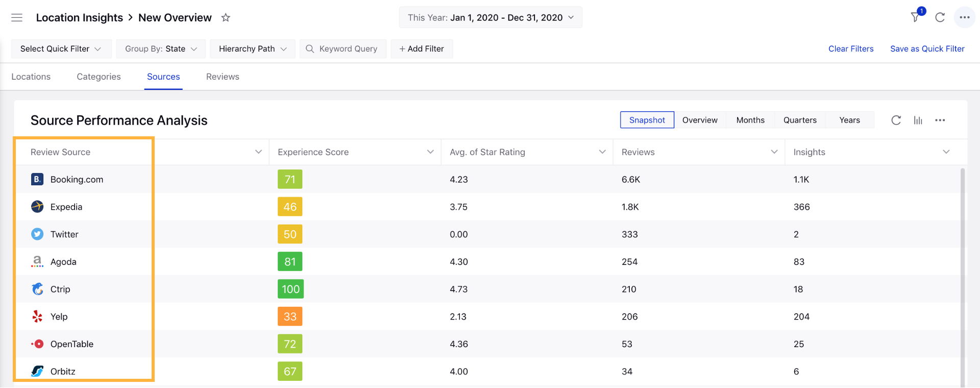The image size is (980, 388).
Task: Click Experience Score 71 badge for Booking.com
Action: coord(290,179)
